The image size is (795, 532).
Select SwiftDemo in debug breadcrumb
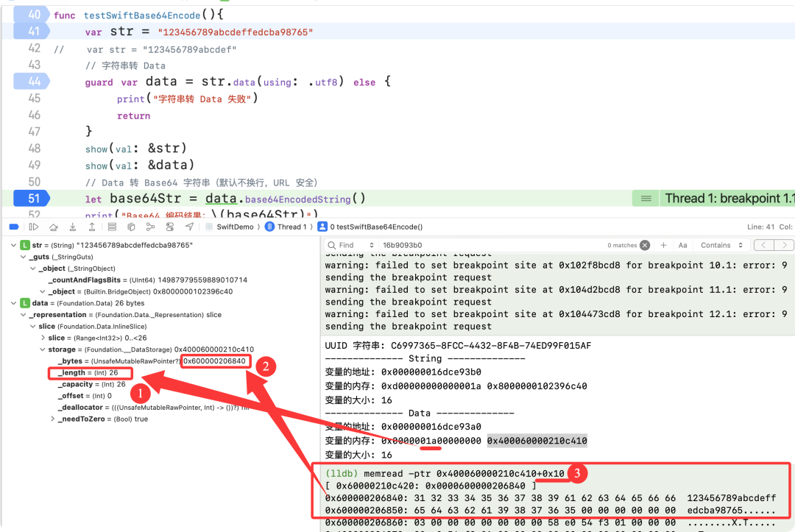230,227
